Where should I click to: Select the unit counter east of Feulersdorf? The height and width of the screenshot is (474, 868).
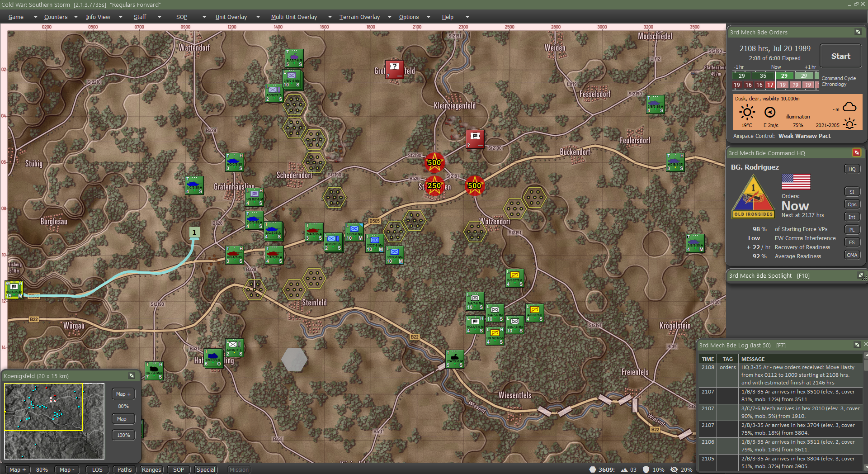coord(675,162)
